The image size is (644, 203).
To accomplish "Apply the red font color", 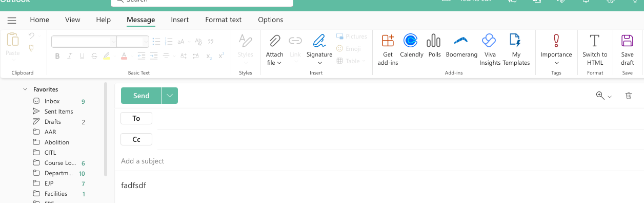I will 124,56.
